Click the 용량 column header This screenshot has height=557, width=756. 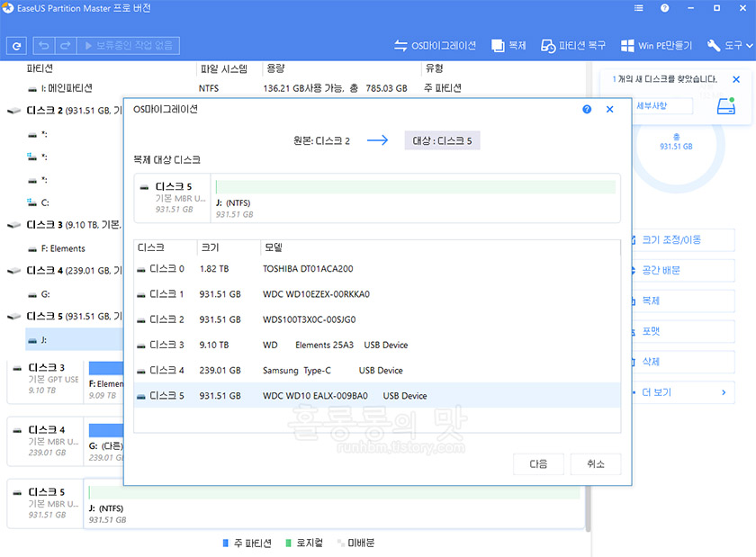pos(275,68)
